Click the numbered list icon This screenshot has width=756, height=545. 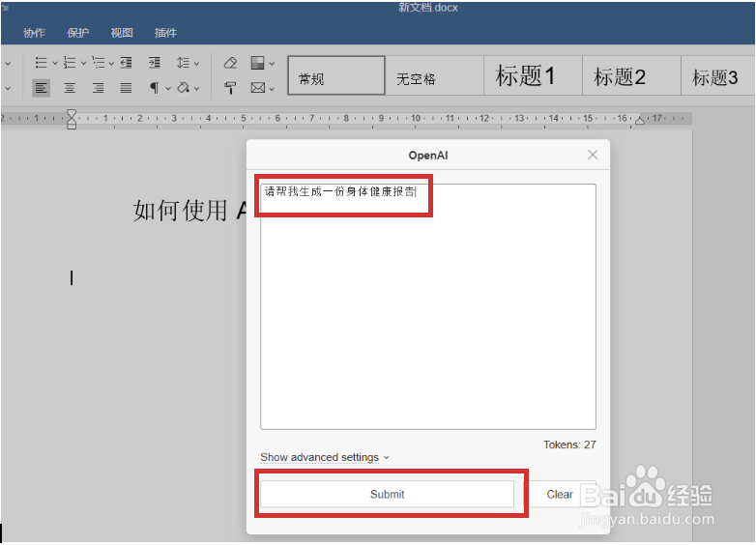[70, 63]
